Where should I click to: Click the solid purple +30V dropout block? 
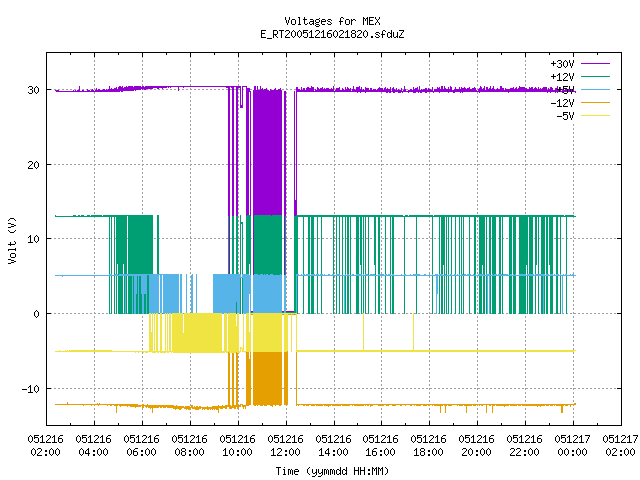tap(268, 152)
